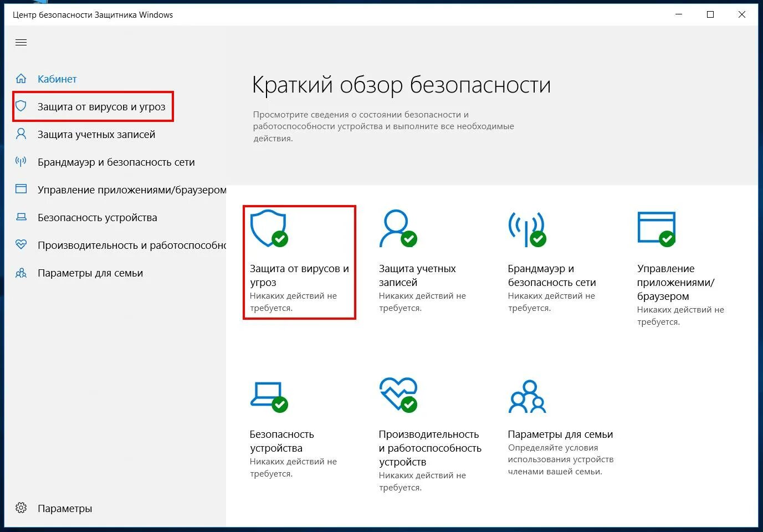Click the Краткий обзор безопасности heading
Screen dimensions: 763x532
pos(401,85)
